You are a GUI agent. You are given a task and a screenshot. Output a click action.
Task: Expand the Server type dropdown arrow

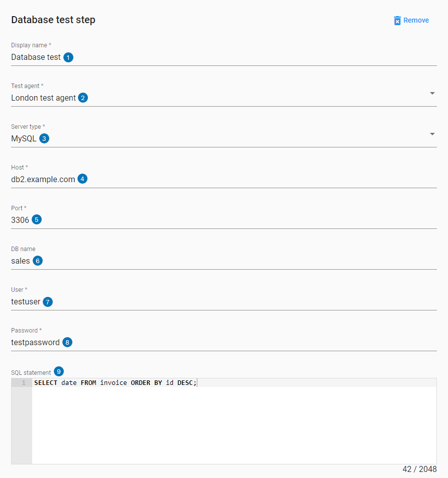pyautogui.click(x=432, y=134)
